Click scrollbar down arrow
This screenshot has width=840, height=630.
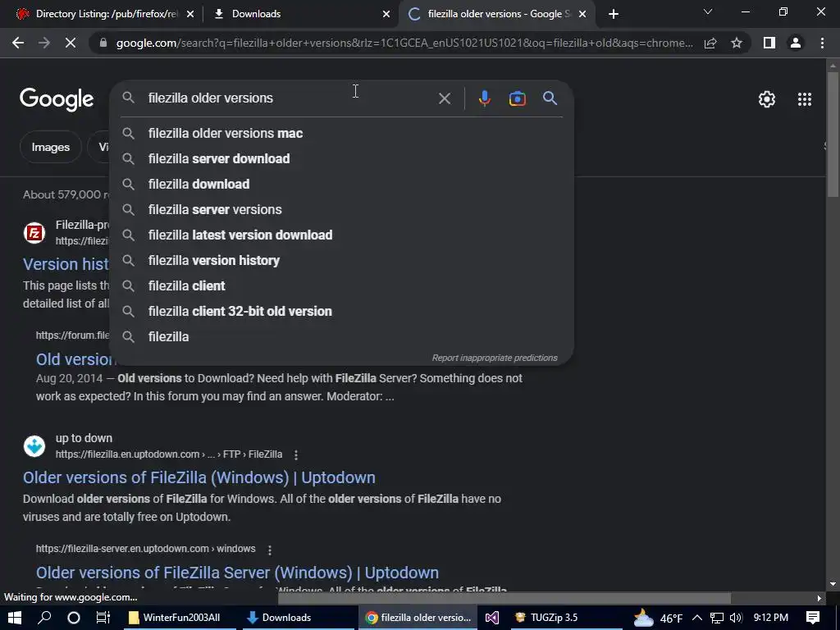(x=833, y=584)
